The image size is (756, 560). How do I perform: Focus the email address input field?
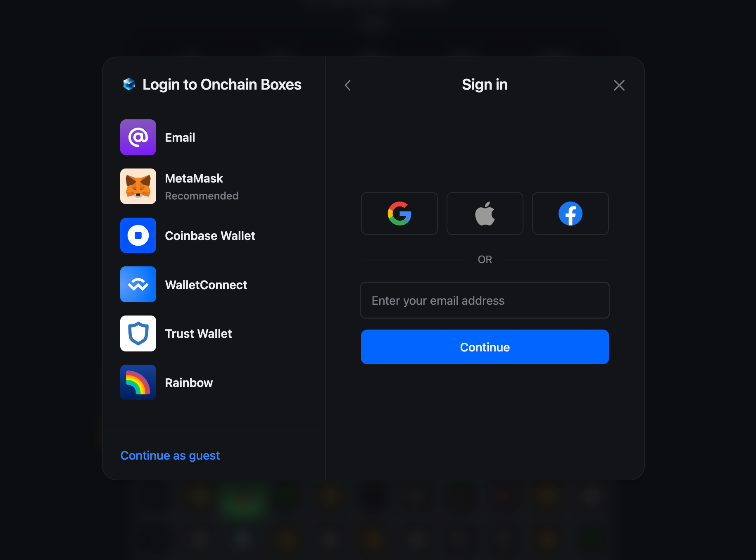click(485, 300)
